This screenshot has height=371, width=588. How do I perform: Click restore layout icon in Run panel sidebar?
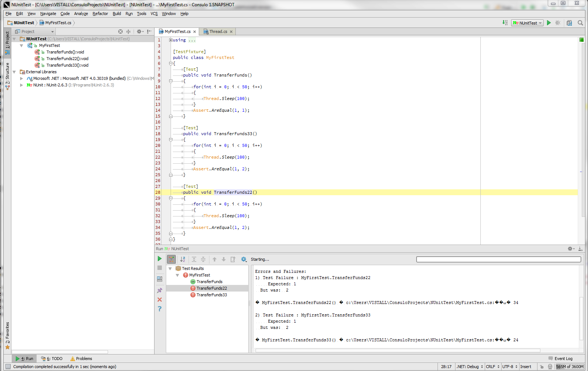pyautogui.click(x=160, y=279)
